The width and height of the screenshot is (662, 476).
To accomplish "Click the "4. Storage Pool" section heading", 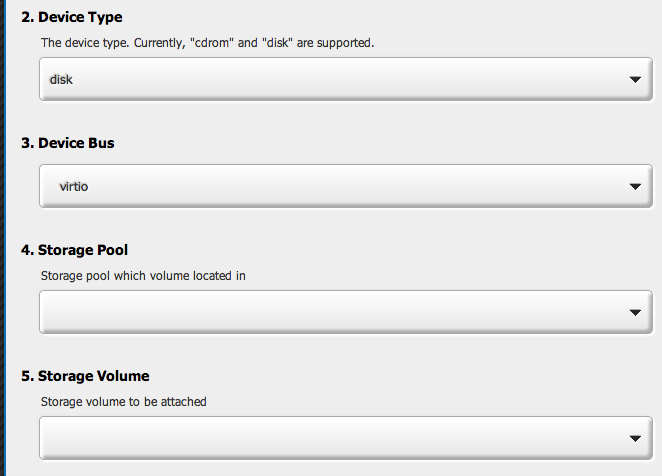I will coord(74,249).
